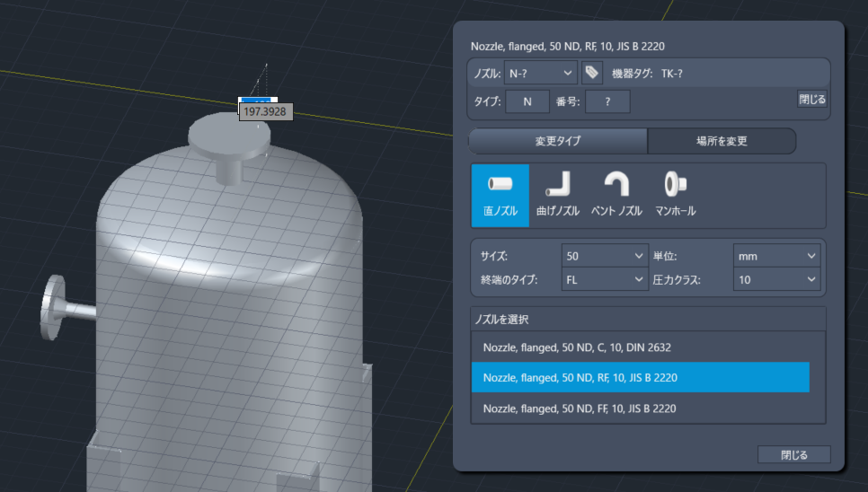Screen dimensions: 868x492
Task: Open the 圧力クラス dropdown showing 10
Action: [776, 280]
